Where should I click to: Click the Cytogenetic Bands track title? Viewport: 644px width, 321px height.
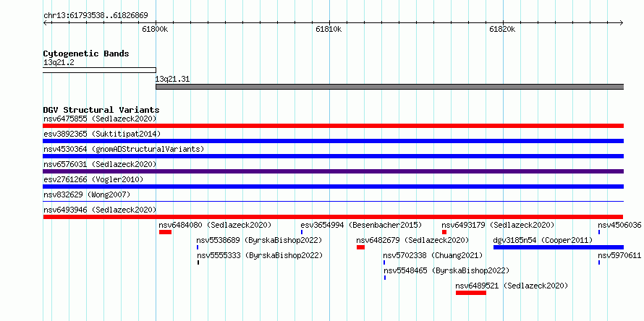click(86, 54)
